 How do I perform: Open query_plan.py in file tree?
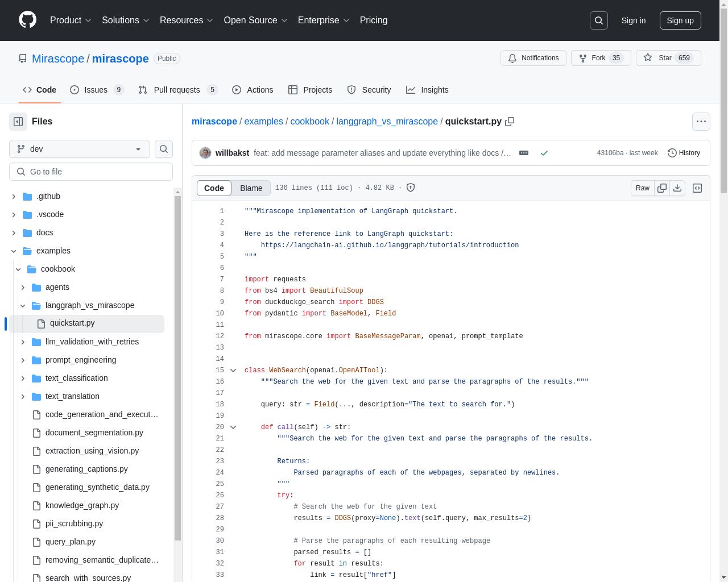tap(71, 542)
